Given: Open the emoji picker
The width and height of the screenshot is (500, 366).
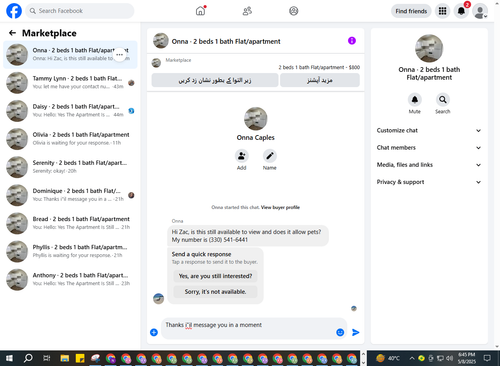Looking at the screenshot, I should (340, 332).
